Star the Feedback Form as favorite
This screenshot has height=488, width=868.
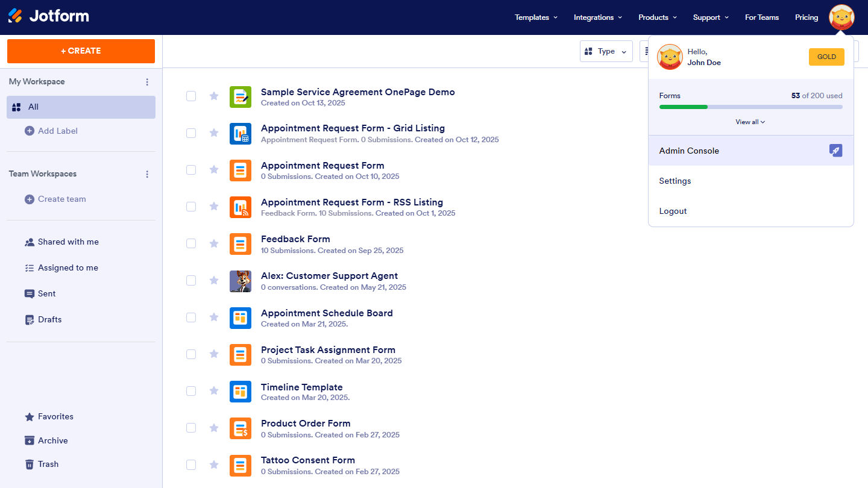click(214, 243)
